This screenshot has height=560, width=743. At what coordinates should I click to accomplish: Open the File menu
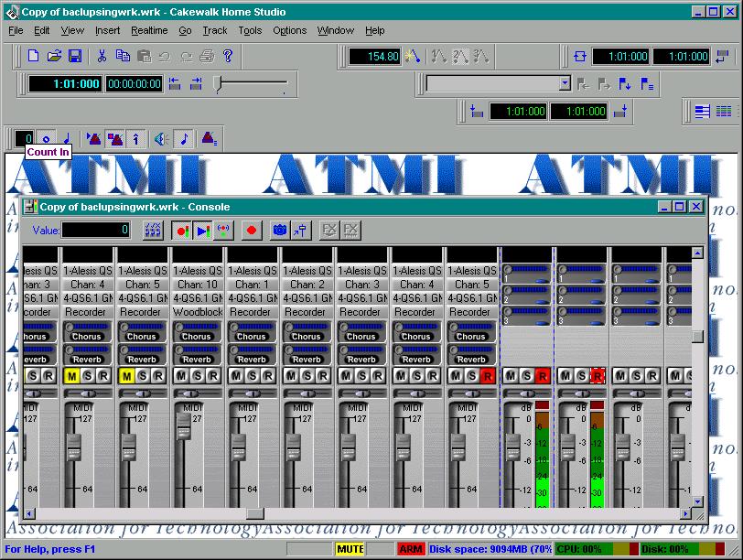(16, 30)
